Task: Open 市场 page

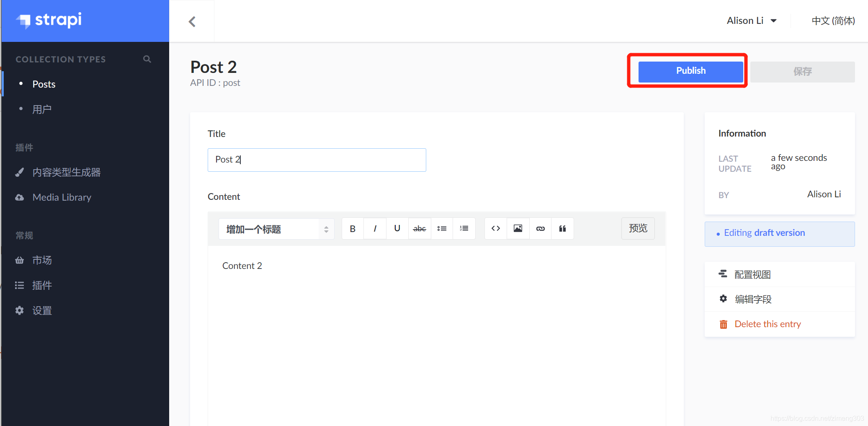Action: (42, 260)
